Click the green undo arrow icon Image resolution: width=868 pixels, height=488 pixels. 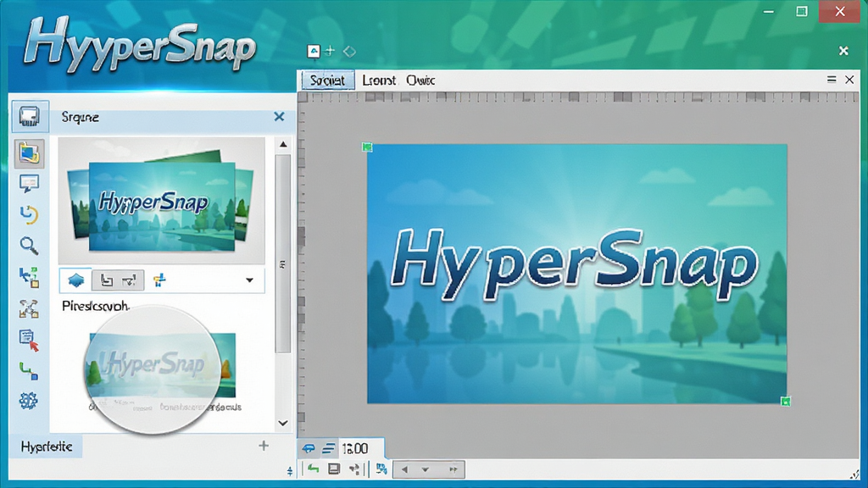(314, 469)
